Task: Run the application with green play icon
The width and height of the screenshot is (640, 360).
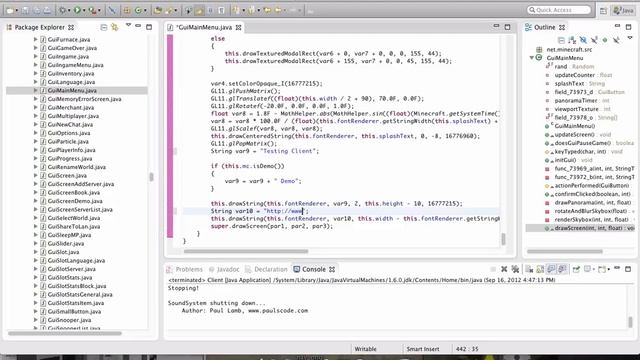Action: point(77,10)
